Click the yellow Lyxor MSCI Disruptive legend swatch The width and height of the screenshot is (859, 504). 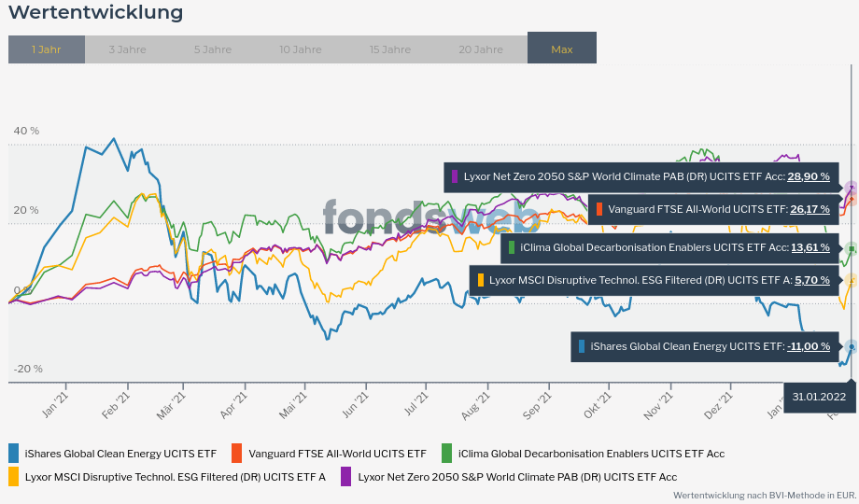tap(13, 477)
